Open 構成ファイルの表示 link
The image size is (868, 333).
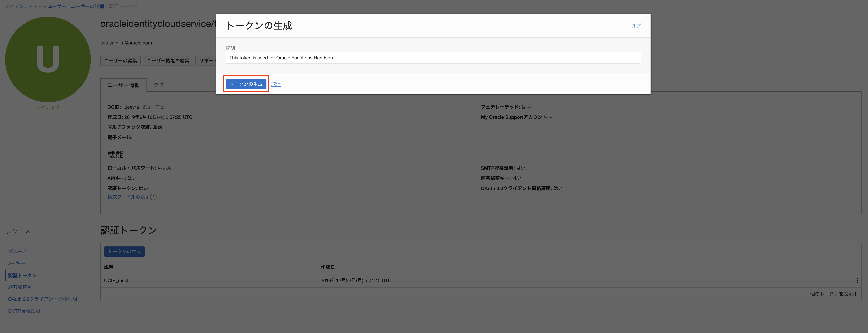coord(128,197)
